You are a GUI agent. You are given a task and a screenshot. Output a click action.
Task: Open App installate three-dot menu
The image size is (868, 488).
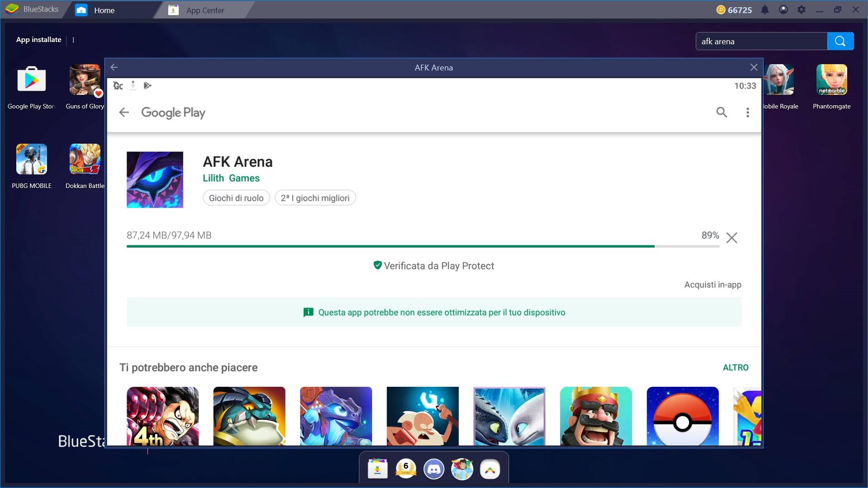[x=73, y=40]
